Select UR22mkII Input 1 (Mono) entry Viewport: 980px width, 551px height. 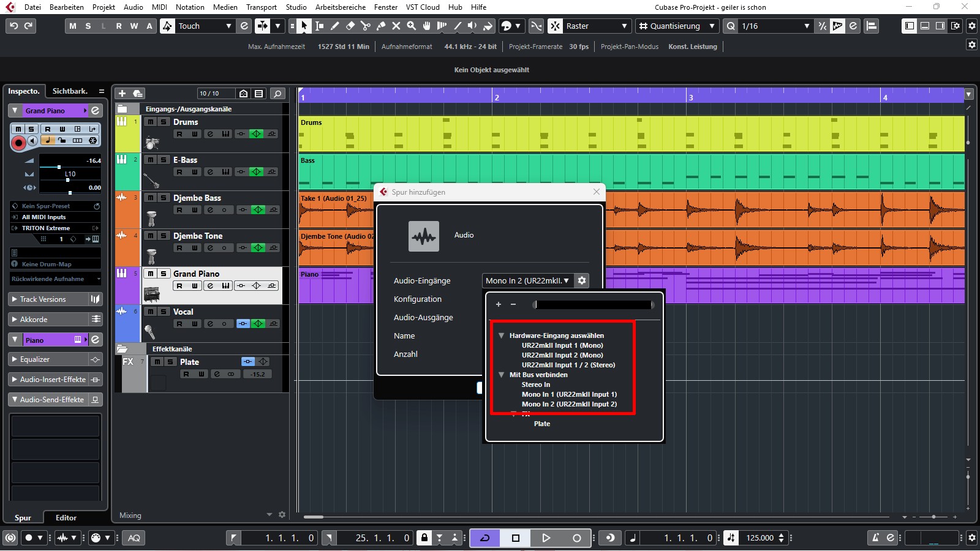click(562, 345)
